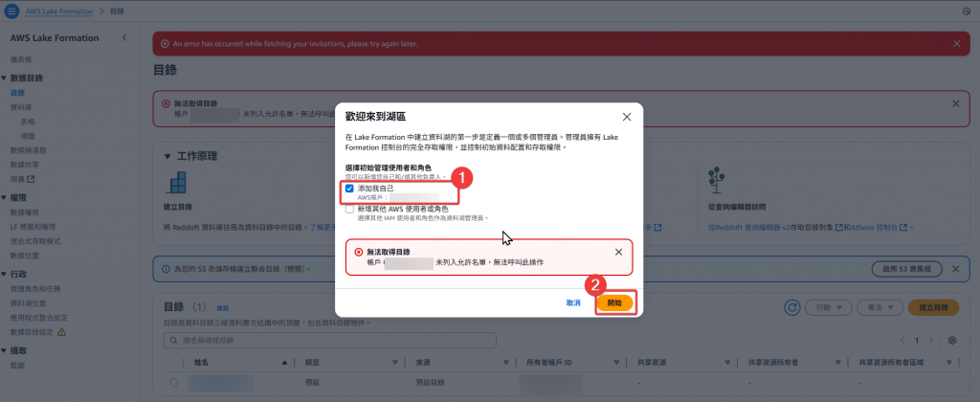Open 數據位置 in the sidebar

24,256
